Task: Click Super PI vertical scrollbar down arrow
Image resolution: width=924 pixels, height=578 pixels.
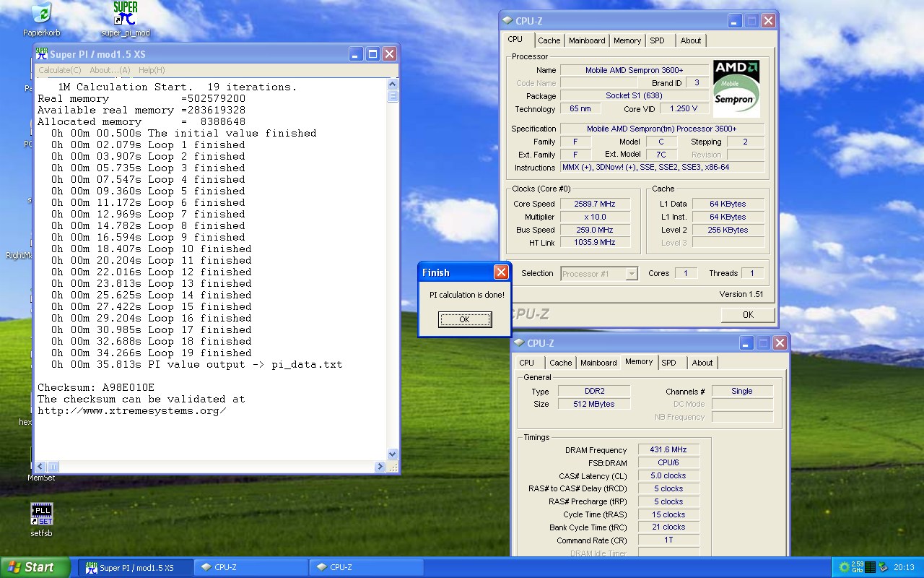Action: tap(393, 454)
